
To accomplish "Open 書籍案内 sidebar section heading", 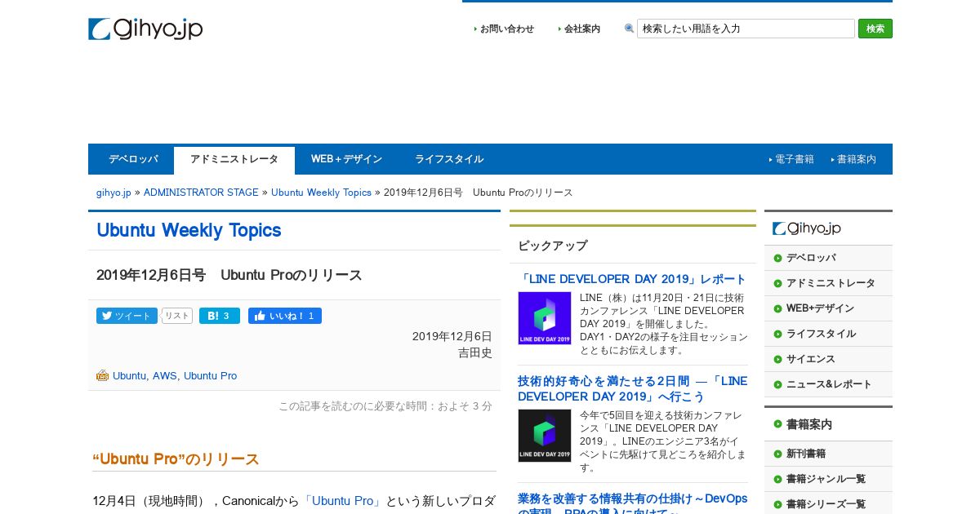I will 828,424.
